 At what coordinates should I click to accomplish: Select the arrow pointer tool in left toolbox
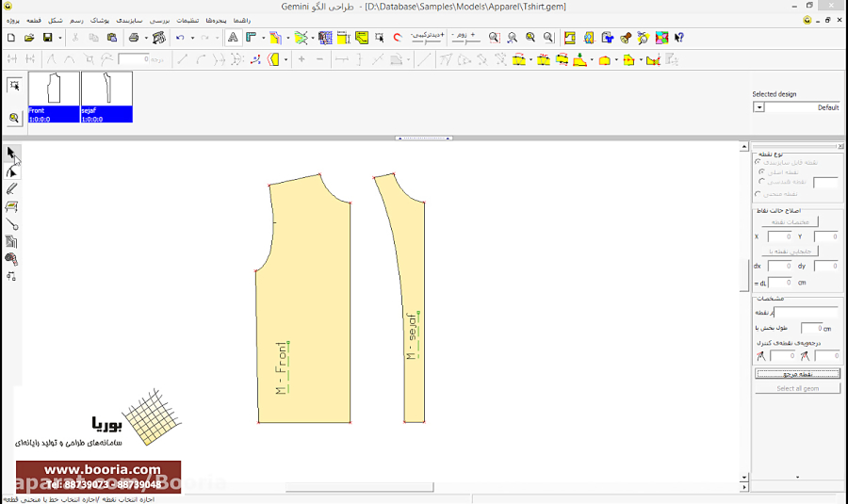pyautogui.click(x=11, y=153)
